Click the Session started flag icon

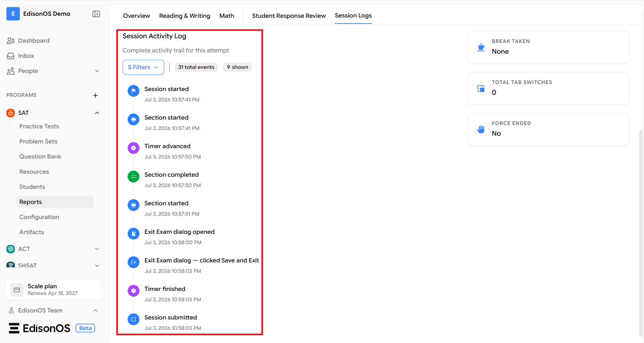click(133, 91)
